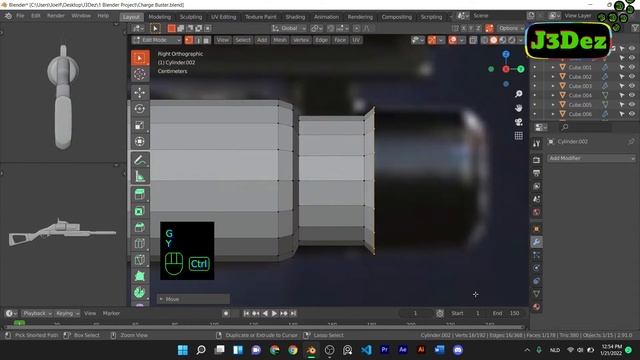Expand the Move operator panel
Image resolution: width=640 pixels, height=360 pixels.
[193, 299]
